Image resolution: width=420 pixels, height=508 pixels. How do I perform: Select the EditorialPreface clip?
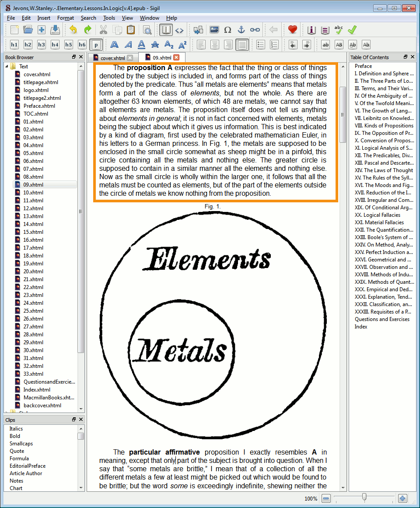28,466
